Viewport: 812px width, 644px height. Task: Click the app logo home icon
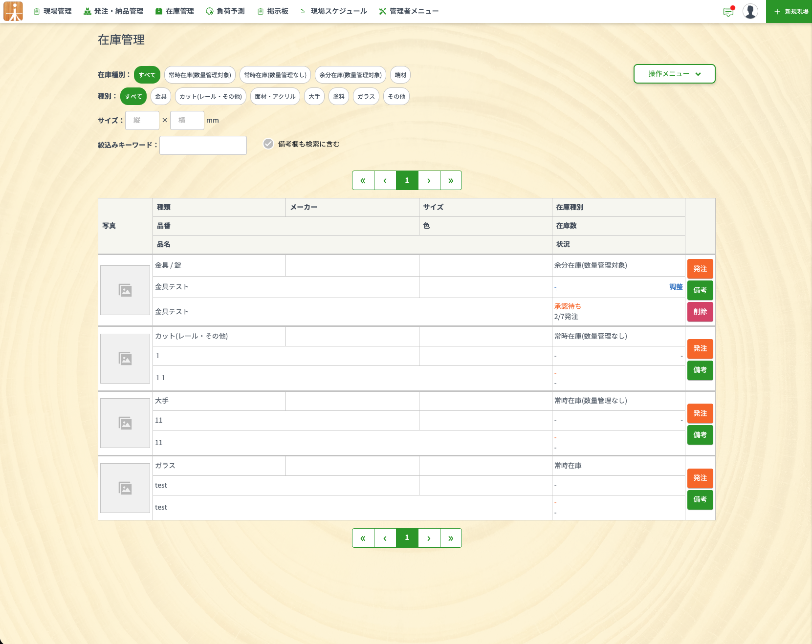click(x=13, y=11)
